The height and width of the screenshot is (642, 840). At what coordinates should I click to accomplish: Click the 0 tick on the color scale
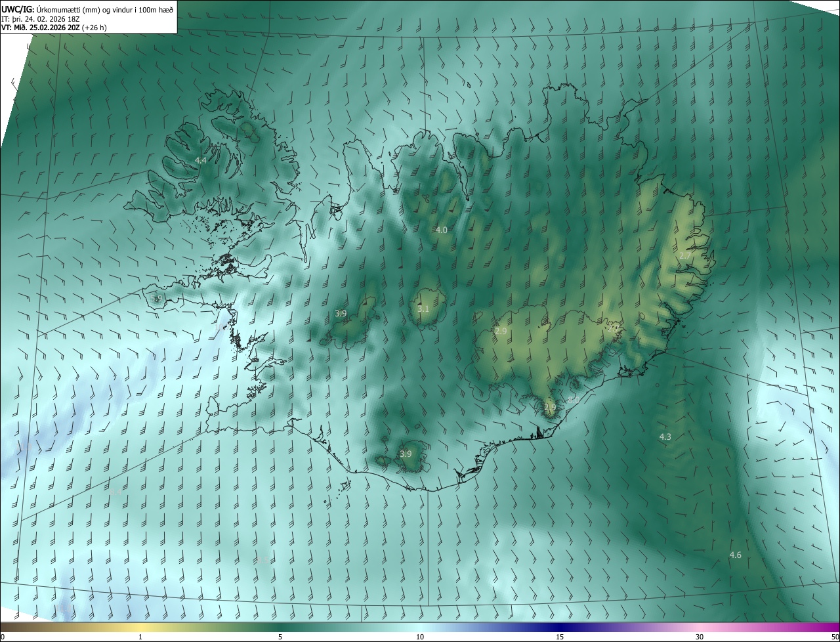pyautogui.click(x=3, y=637)
